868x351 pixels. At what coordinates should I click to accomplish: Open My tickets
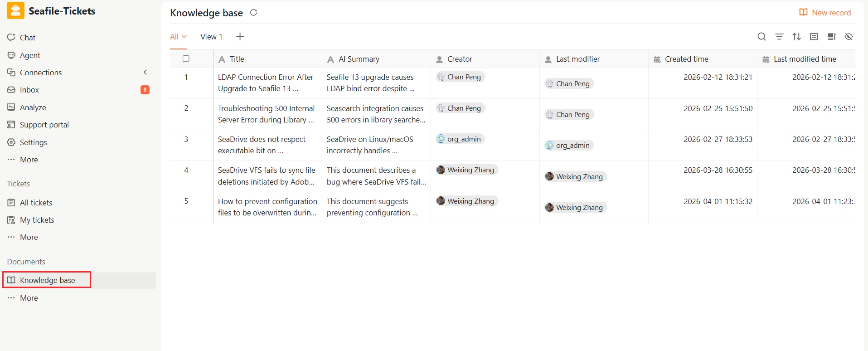31,220
